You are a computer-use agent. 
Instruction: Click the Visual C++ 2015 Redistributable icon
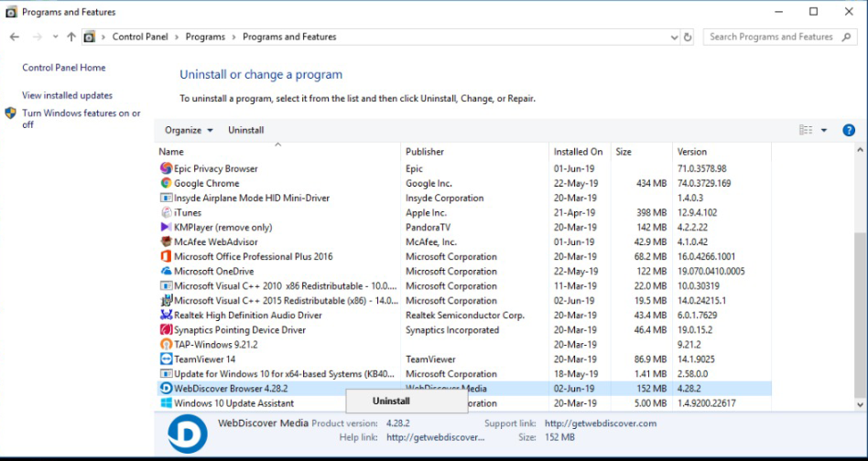click(x=166, y=301)
